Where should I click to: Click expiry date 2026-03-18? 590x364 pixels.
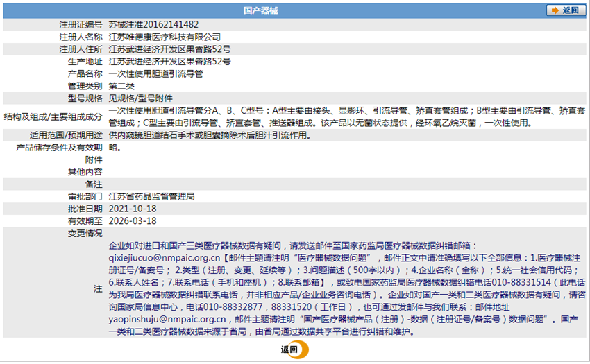click(x=133, y=221)
